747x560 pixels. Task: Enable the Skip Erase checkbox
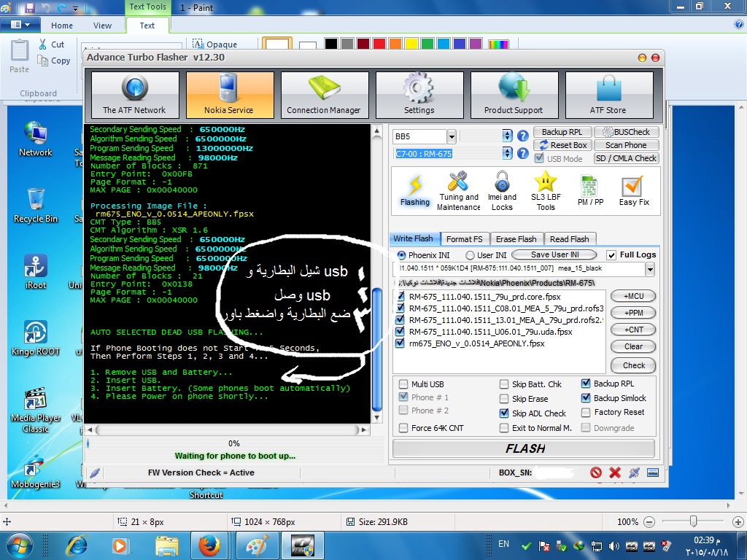tap(504, 399)
